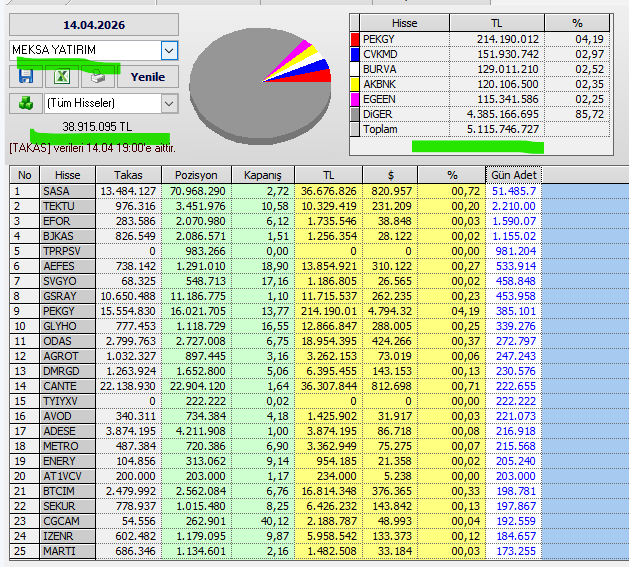Sort by the Pozisyon column header
Screen dimensions: 629x567
pos(196,175)
